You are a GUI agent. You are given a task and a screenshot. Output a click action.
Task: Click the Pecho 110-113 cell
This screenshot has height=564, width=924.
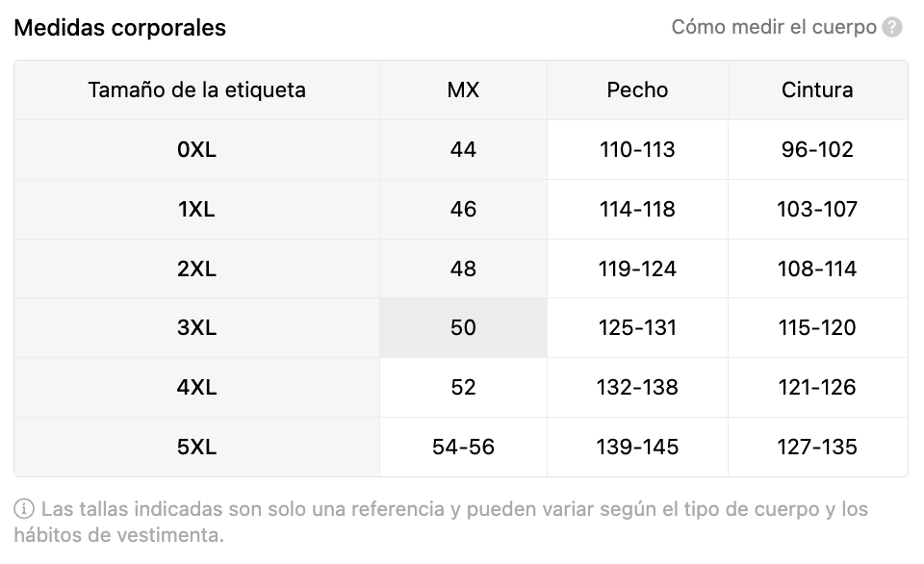637,150
